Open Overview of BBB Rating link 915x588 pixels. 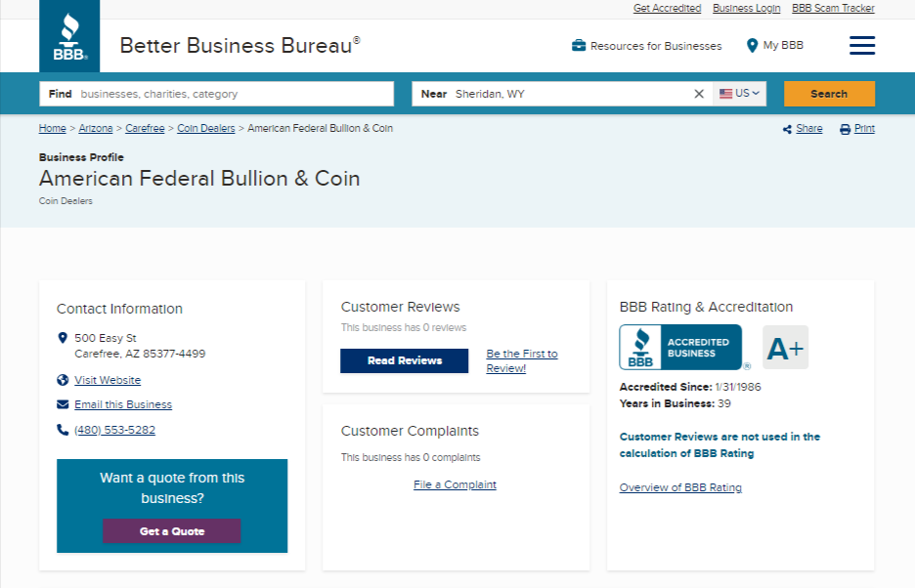[x=680, y=487]
